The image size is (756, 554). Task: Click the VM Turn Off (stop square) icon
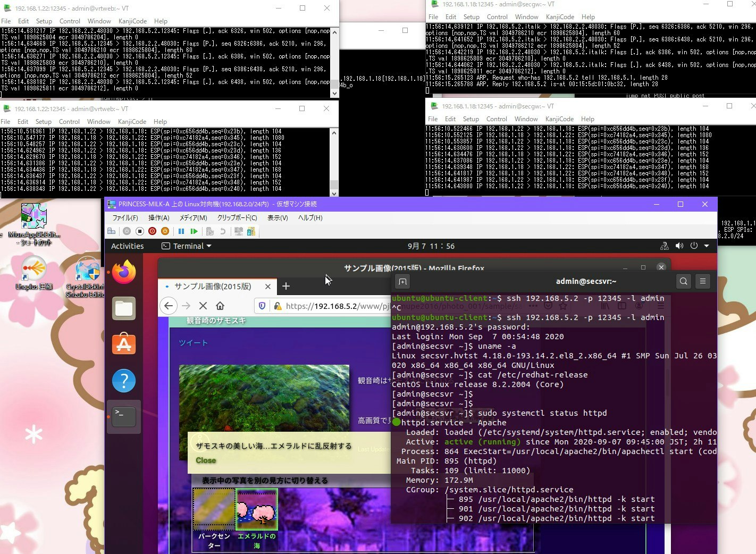(140, 231)
